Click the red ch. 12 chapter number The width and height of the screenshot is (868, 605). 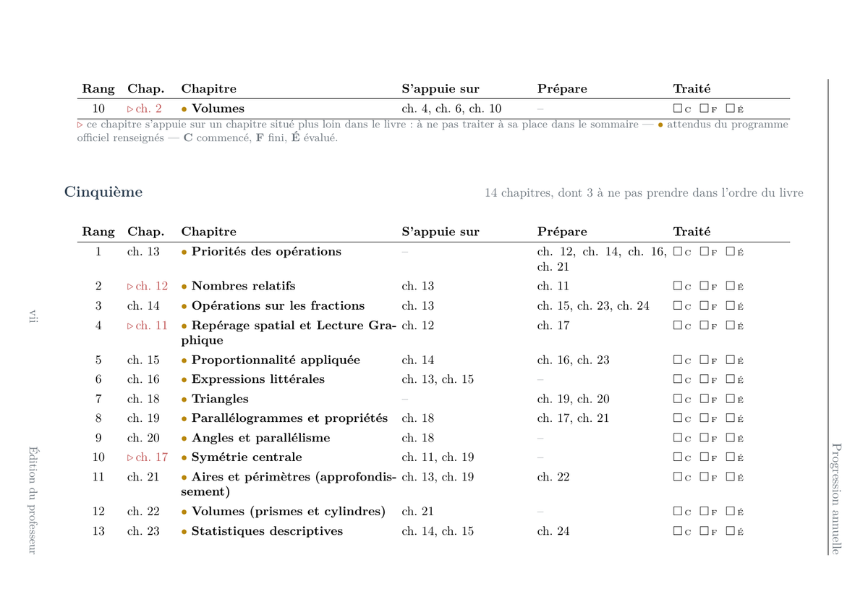click(x=147, y=287)
